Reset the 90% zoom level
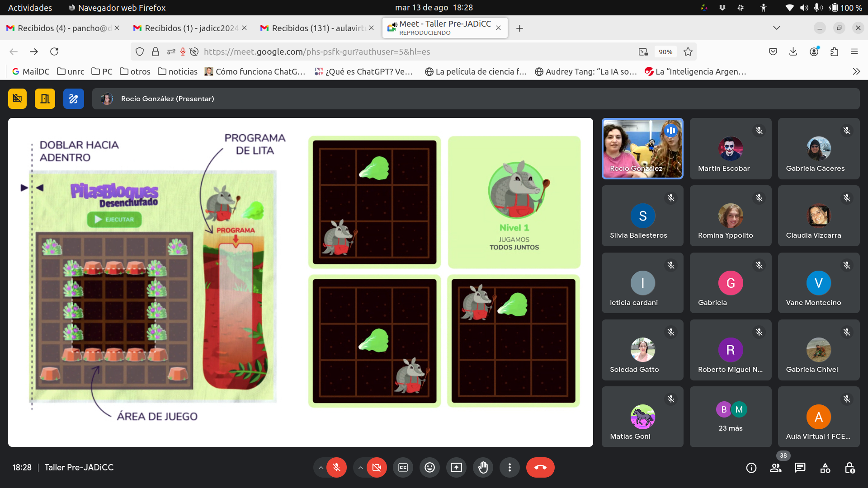 pos(665,52)
